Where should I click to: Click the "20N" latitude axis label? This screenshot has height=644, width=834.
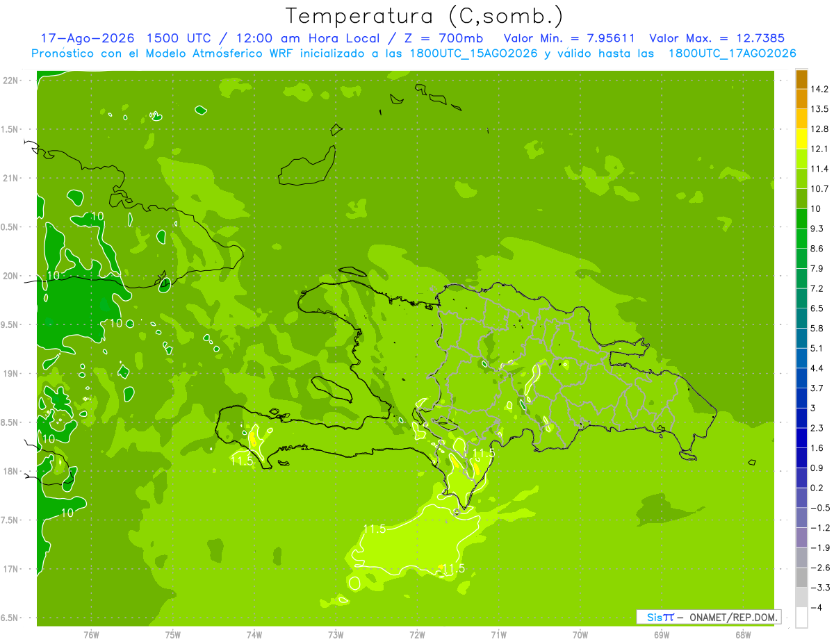coord(10,276)
